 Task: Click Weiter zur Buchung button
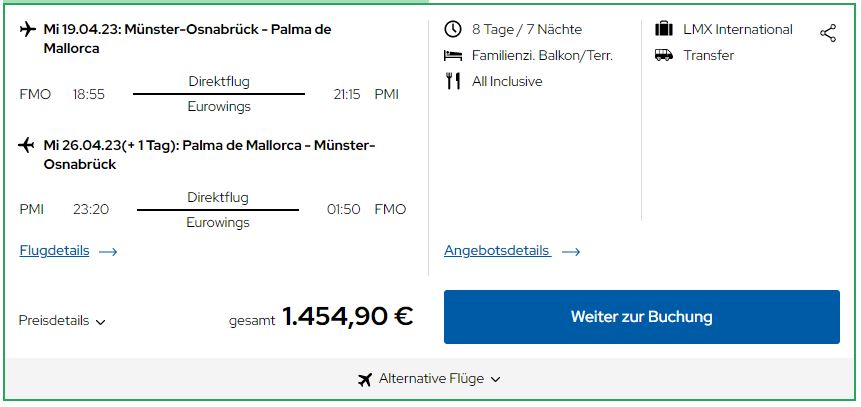coord(641,317)
